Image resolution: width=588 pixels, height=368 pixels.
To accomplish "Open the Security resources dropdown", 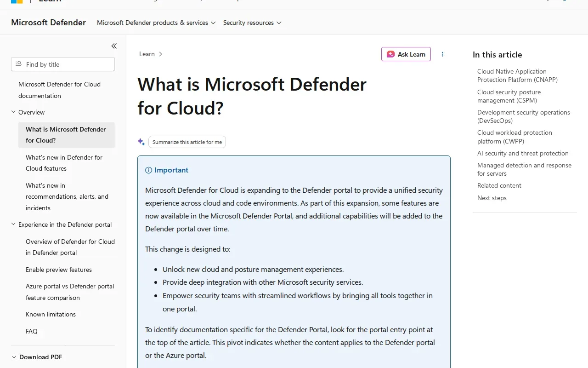I will (252, 23).
